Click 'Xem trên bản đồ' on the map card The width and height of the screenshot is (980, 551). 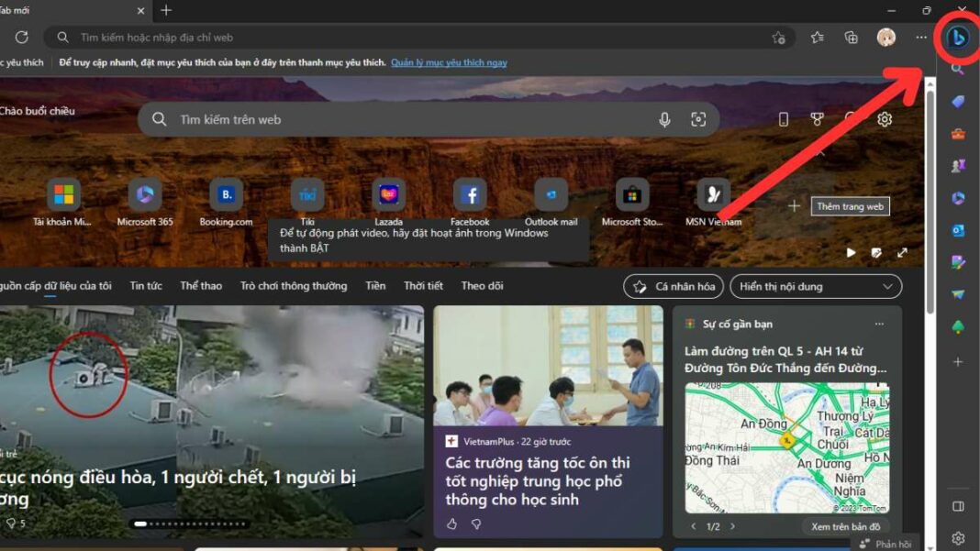coord(846,526)
